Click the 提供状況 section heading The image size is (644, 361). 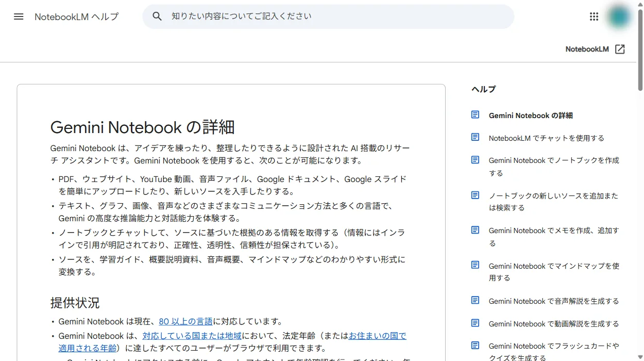(x=75, y=303)
